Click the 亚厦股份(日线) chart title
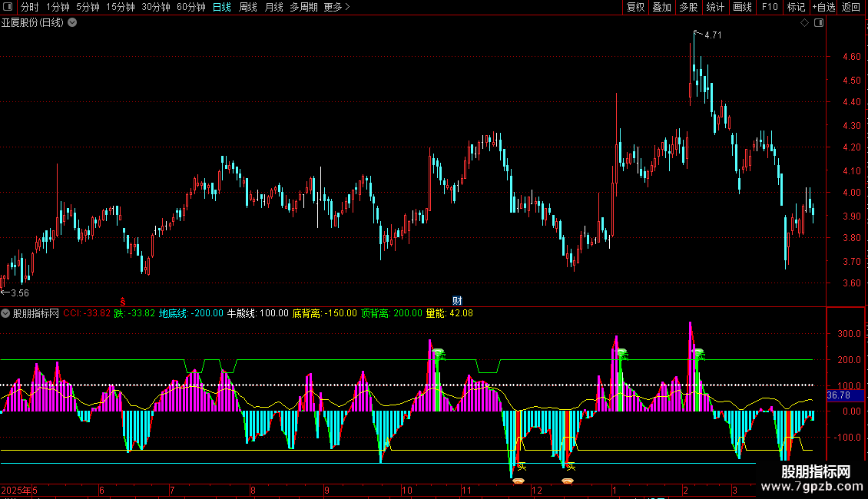The width and height of the screenshot is (868, 499). click(33, 23)
